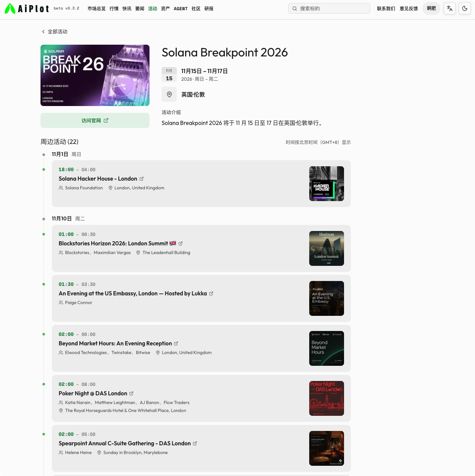The image size is (475, 476).
Task: Click the 周边活动 (22) heading
Action: tap(59, 142)
